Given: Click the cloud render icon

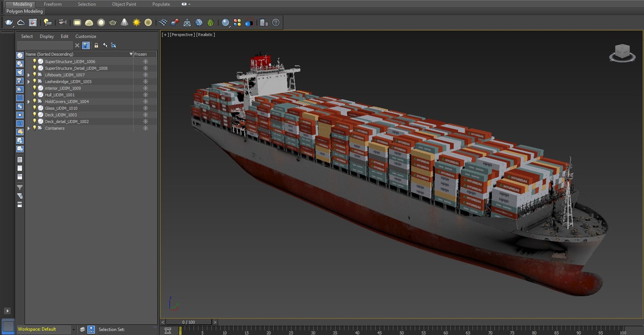Looking at the screenshot, I should pyautogui.click(x=21, y=22).
